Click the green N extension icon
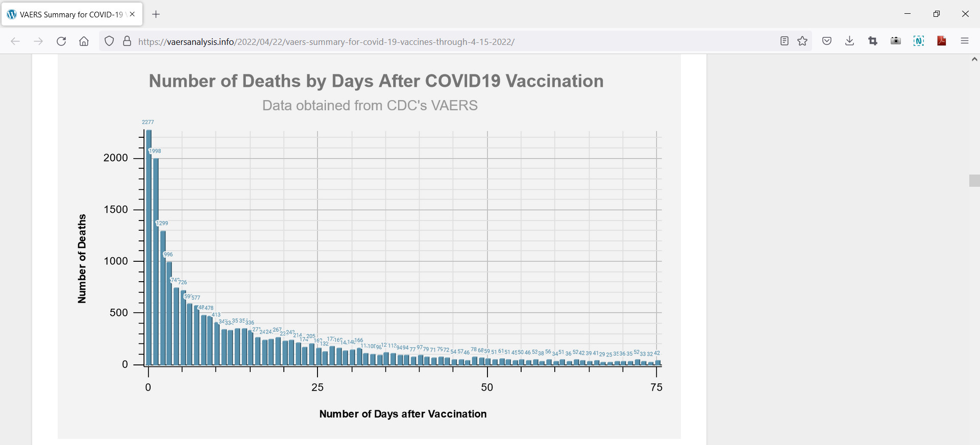The image size is (980, 445). coord(918,41)
